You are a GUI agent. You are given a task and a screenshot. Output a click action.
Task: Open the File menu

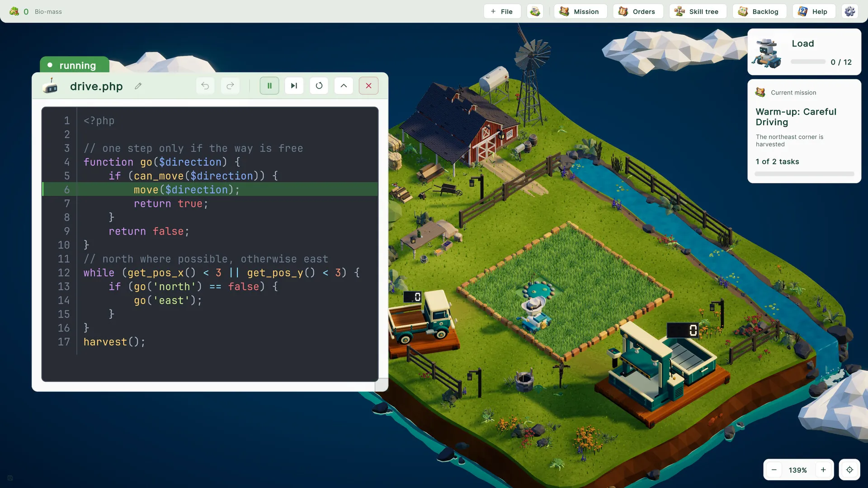502,11
